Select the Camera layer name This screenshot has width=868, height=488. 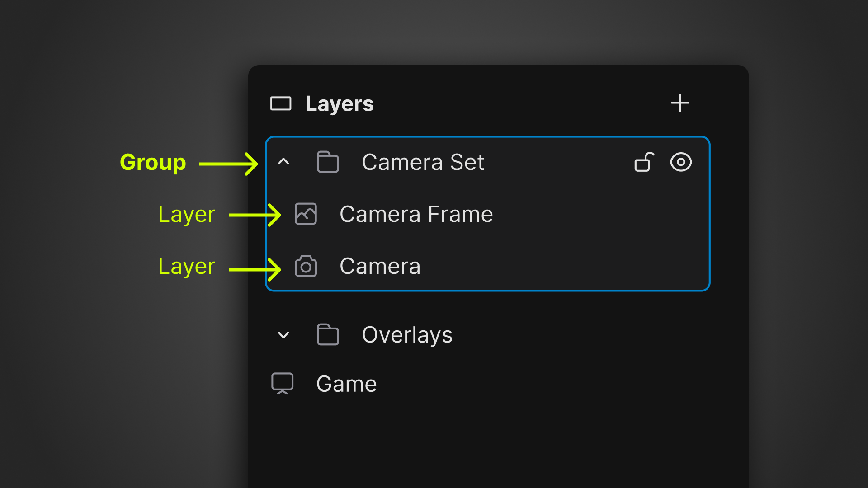(380, 266)
